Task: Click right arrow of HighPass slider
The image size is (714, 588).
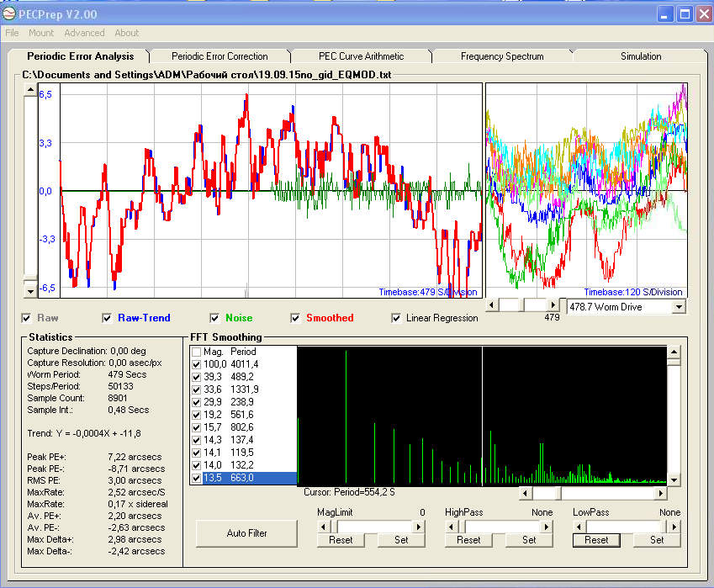Action: [x=547, y=527]
